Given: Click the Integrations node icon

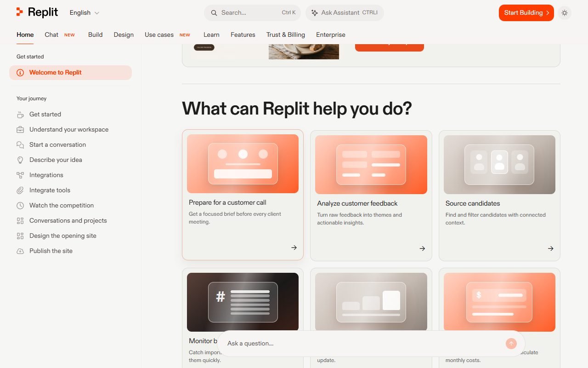Looking at the screenshot, I should 20,175.
